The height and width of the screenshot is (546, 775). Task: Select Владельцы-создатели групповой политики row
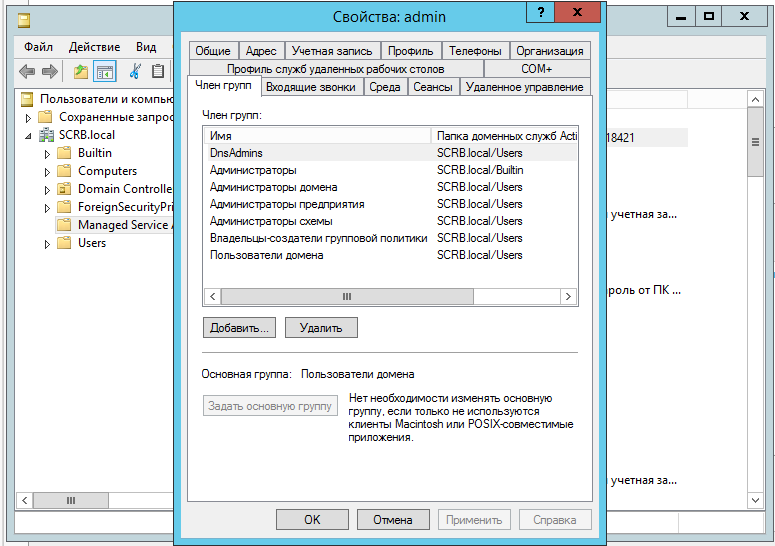pyautogui.click(x=390, y=238)
